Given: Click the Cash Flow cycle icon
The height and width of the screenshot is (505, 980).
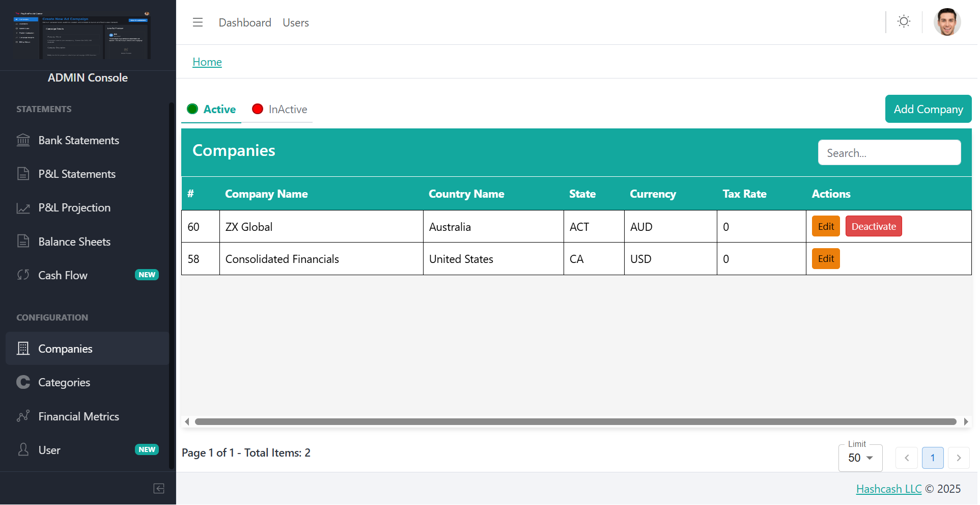Looking at the screenshot, I should pos(23,275).
